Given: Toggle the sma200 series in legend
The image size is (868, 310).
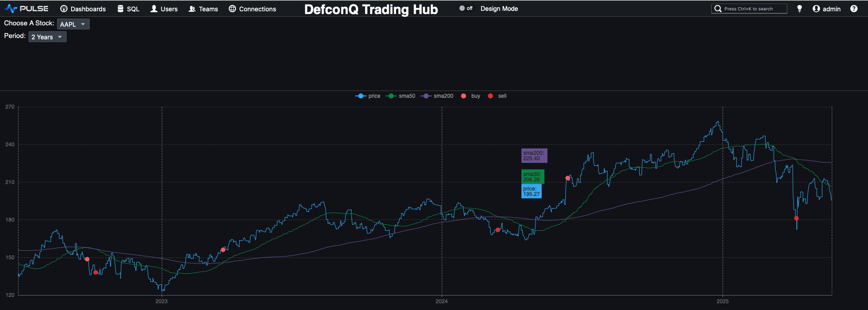Looking at the screenshot, I should [x=437, y=96].
